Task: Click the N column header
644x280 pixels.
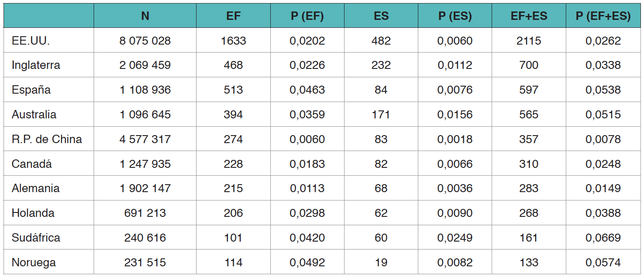Action: point(145,16)
